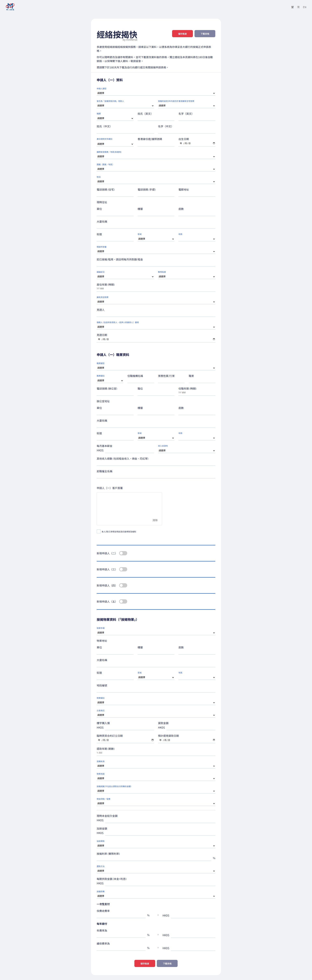Open the 臨時買賣合約訂立日期 calendar icon

click(153, 740)
